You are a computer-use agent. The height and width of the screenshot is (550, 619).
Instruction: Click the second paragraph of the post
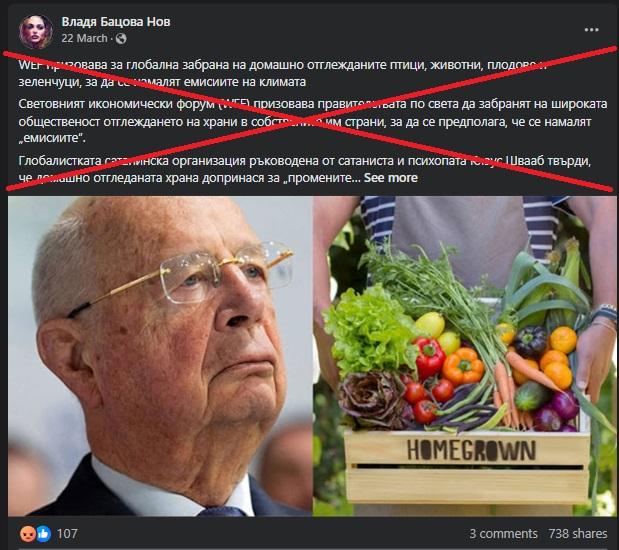(313, 121)
